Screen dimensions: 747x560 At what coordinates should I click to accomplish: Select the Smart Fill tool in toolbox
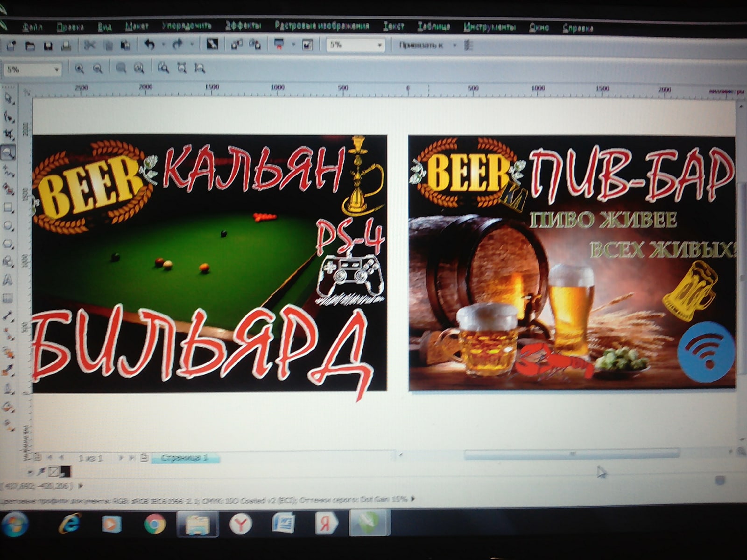click(8, 189)
